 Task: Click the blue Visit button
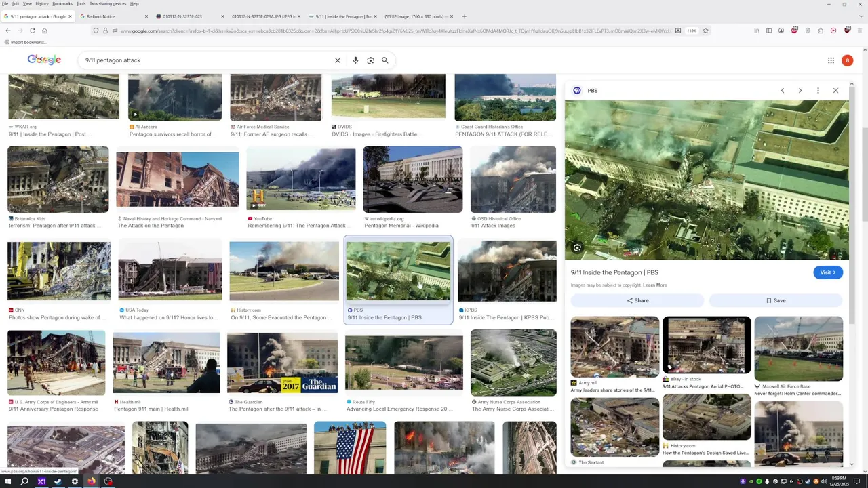pos(828,272)
